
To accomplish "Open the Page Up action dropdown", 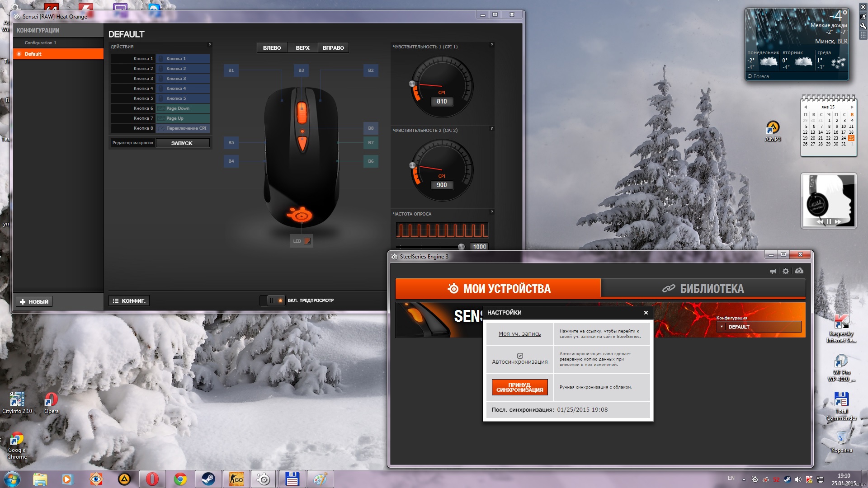I will [183, 118].
